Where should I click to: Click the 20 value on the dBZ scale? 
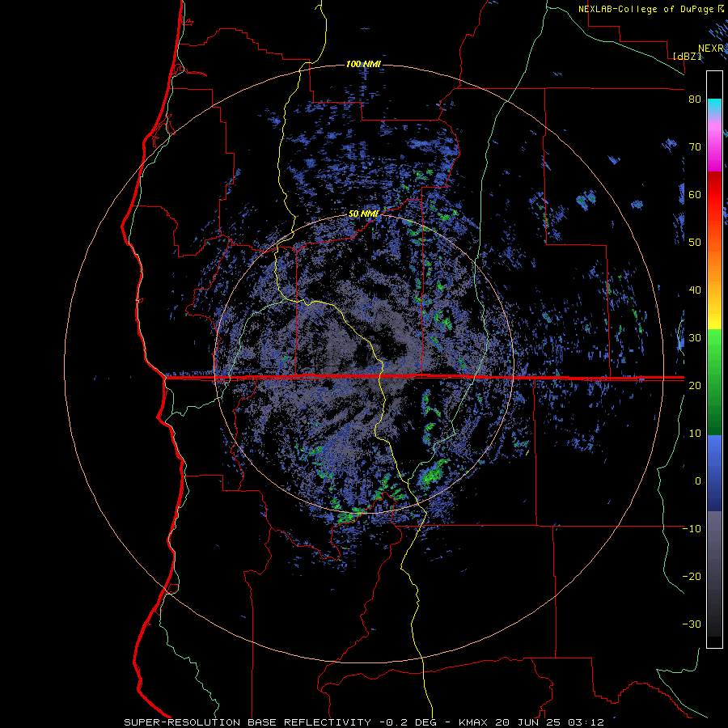pos(695,386)
